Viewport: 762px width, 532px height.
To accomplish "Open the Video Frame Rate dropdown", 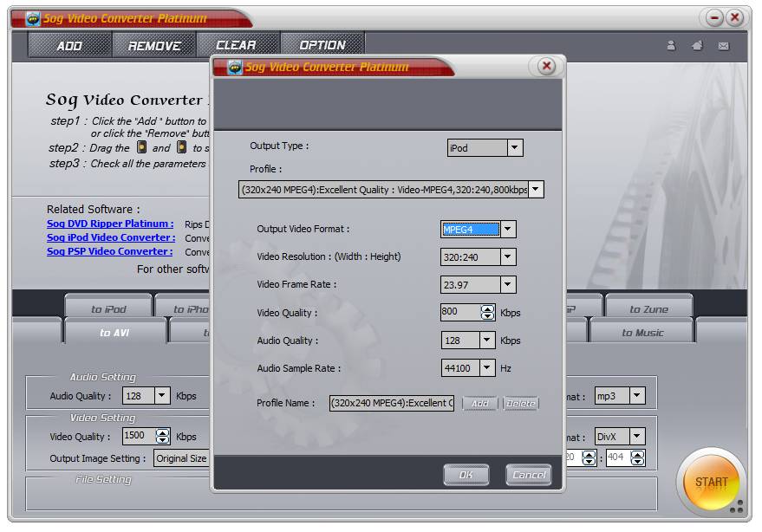I will pos(508,284).
